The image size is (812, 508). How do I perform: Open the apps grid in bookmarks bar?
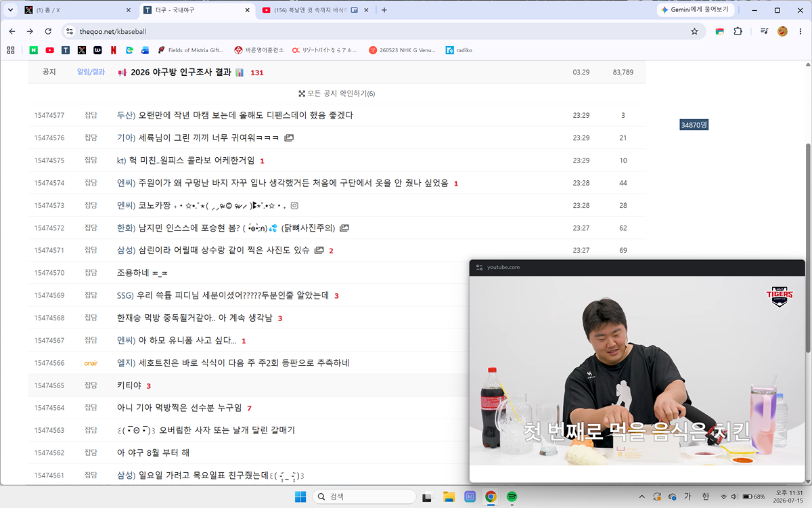click(x=10, y=50)
